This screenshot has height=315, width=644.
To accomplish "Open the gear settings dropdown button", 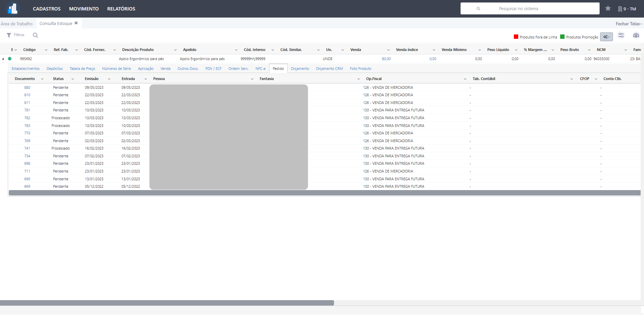I will coord(606,37).
